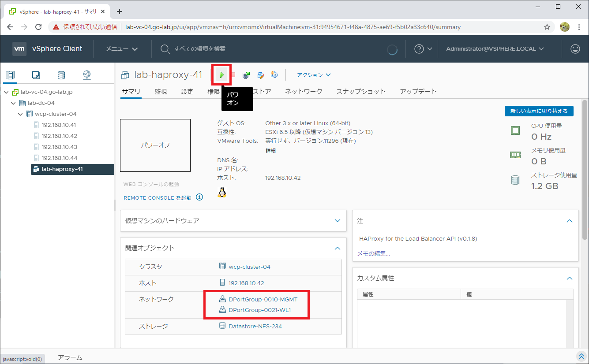589x364 pixels.
Task: Open the スナップショット tab
Action: pyautogui.click(x=361, y=92)
